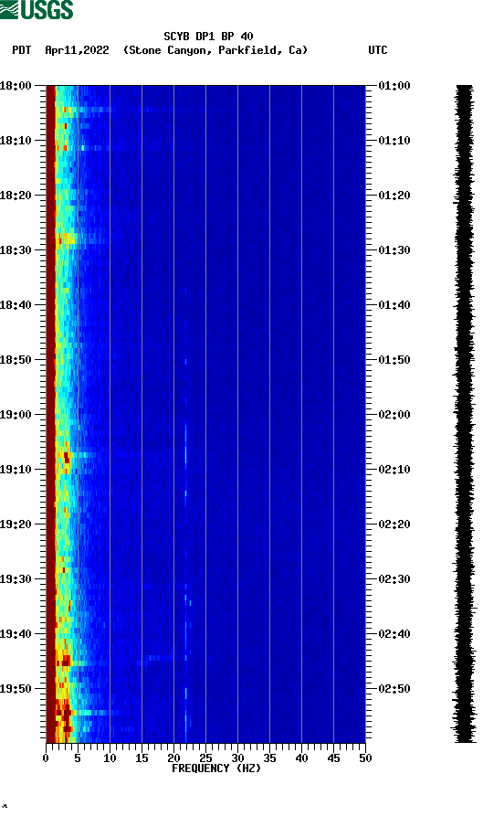The height and width of the screenshot is (816, 504).
Task: Click the 19:40 PDT time label
Action: point(16,634)
